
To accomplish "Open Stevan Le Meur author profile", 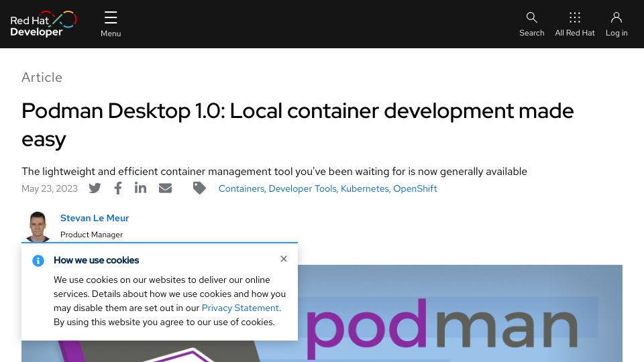I will tap(95, 218).
